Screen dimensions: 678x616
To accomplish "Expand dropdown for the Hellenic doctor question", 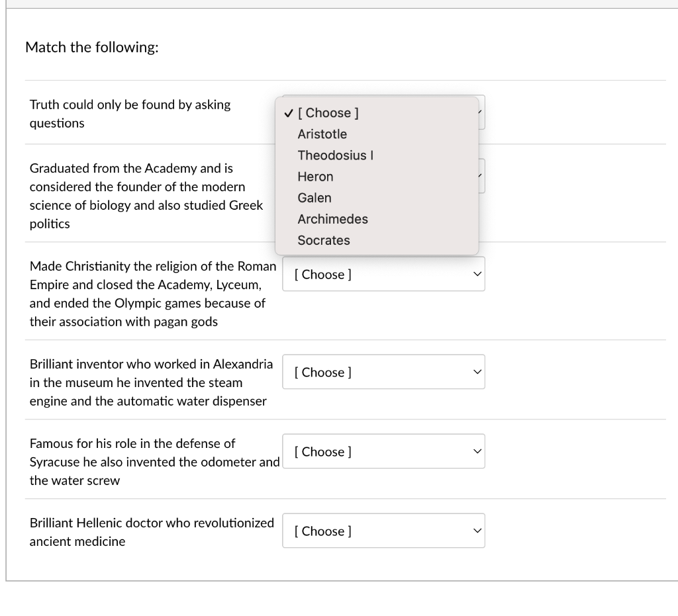I will [x=383, y=531].
